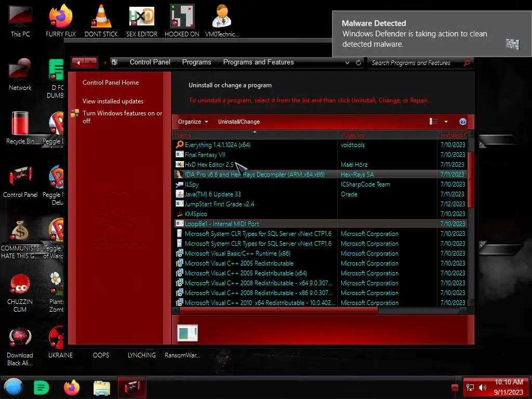Select Everything 1.4.1.1024 (x64) entry
Image resolution: width=532 pixels, height=399 pixels.
coord(320,145)
